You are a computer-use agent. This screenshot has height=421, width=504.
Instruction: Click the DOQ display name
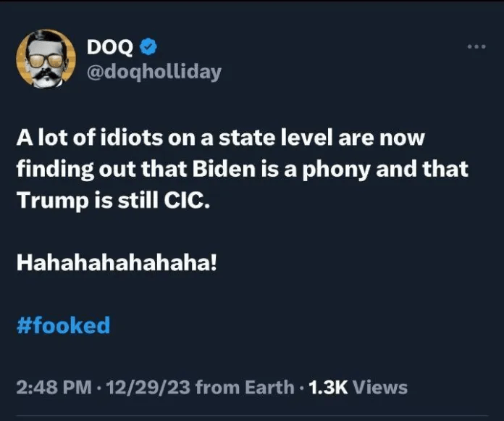(109, 48)
